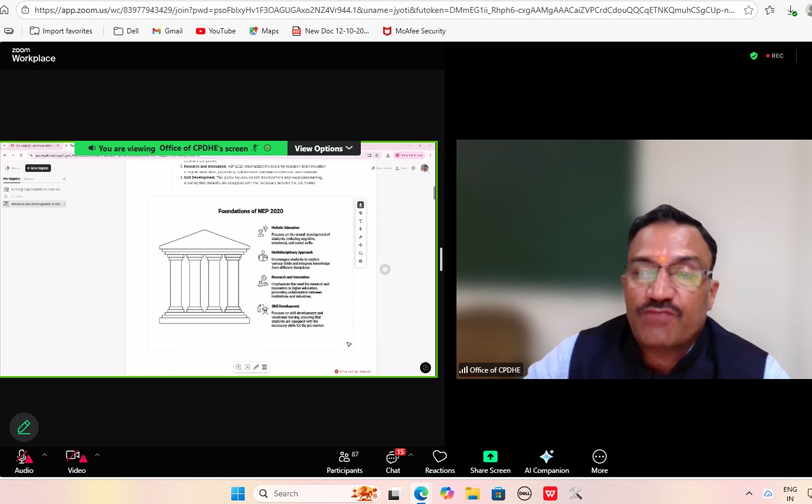The width and height of the screenshot is (812, 504).
Task: Open the Maps bookmark
Action: pyautogui.click(x=264, y=31)
